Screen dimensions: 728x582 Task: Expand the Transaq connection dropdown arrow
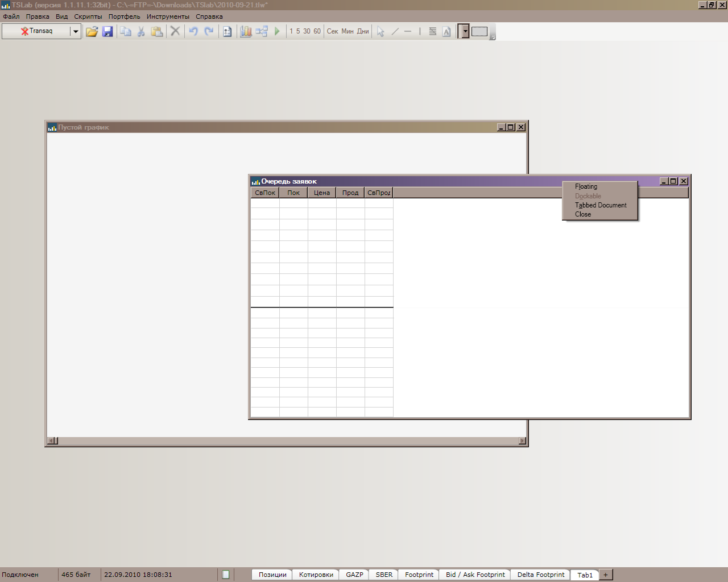[76, 31]
